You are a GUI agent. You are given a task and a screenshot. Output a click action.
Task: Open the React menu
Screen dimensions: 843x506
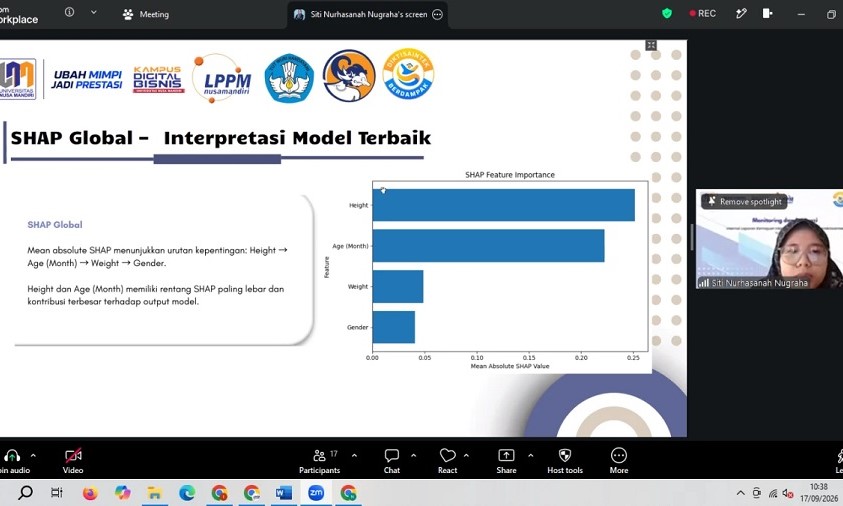[x=447, y=461]
